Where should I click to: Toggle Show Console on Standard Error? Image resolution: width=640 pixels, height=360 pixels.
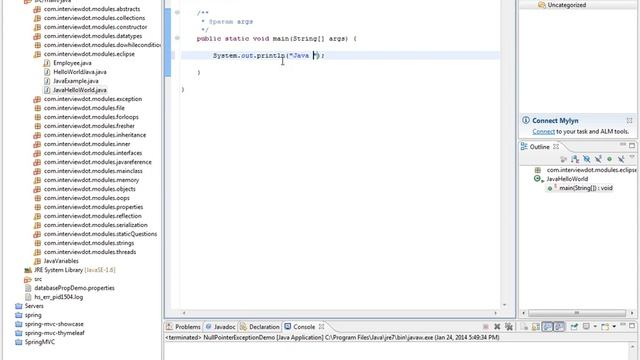click(x=559, y=327)
